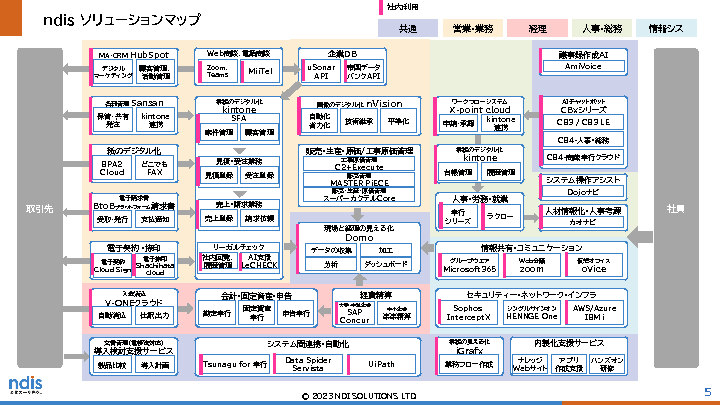The width and height of the screenshot is (720, 405).
Task: Select the 情報シス category legend
Action: pyautogui.click(x=666, y=28)
